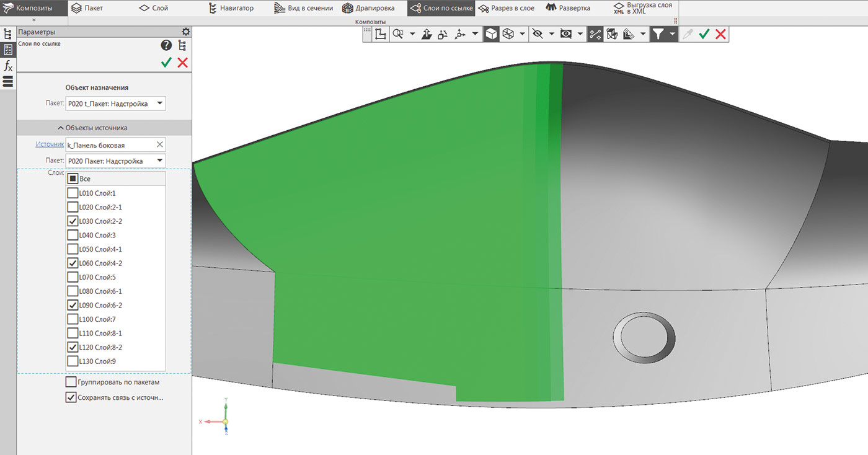Viewport: 868px width, 455px height.
Task: Confirm operation with panel green checkmark
Action: point(166,62)
